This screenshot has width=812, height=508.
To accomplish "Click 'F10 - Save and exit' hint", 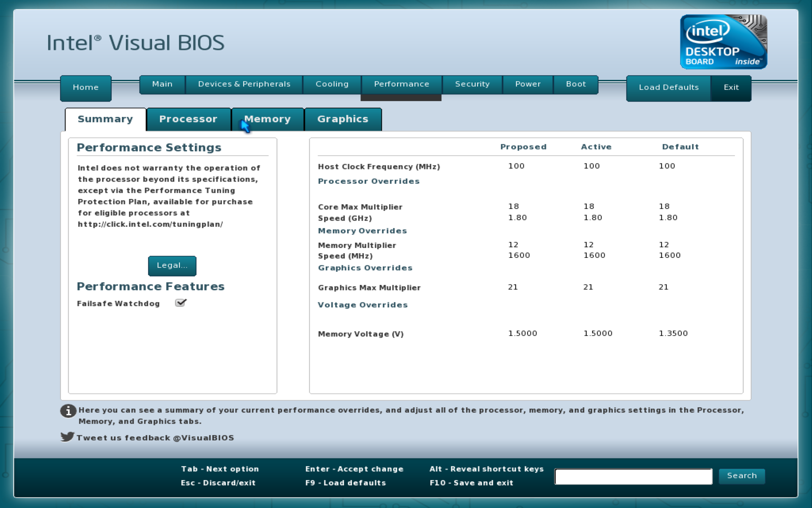I will coord(472,483).
